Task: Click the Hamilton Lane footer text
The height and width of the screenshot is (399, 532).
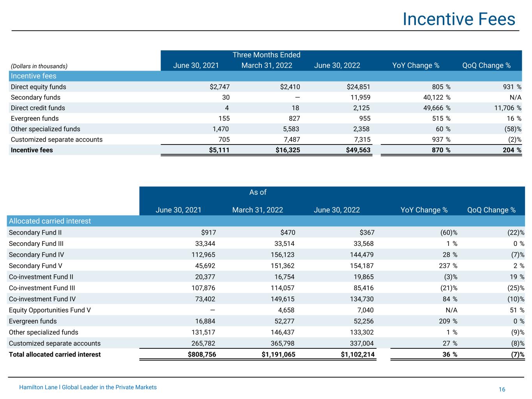Action: [x=88, y=387]
